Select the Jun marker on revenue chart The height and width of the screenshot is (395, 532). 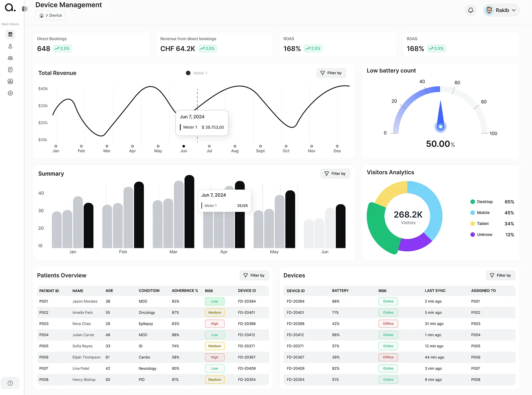click(184, 146)
